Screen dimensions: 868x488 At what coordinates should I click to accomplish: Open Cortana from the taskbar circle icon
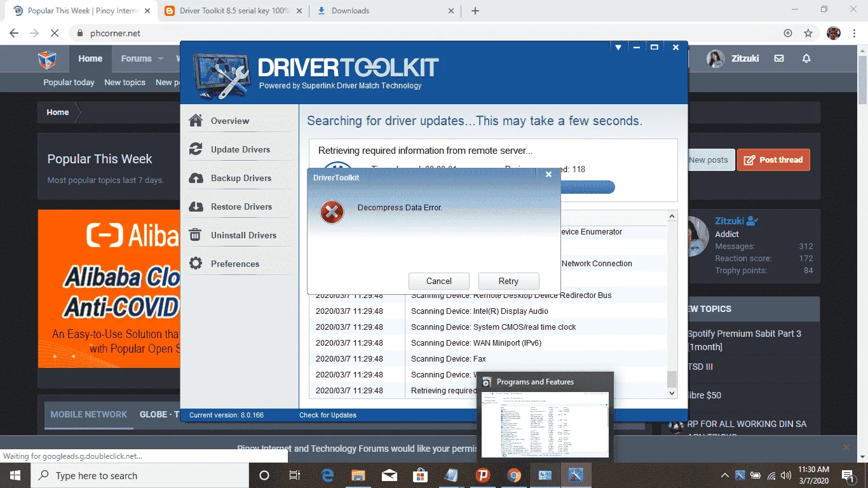(264, 475)
